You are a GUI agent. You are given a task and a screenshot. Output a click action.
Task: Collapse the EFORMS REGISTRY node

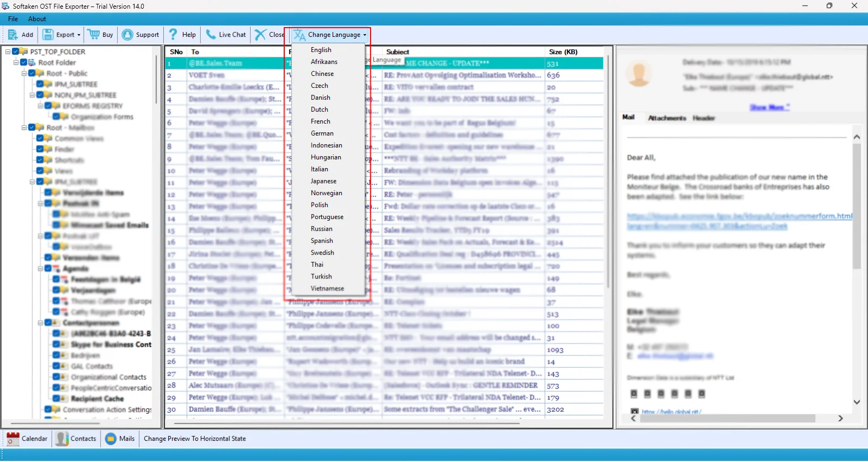tap(40, 106)
